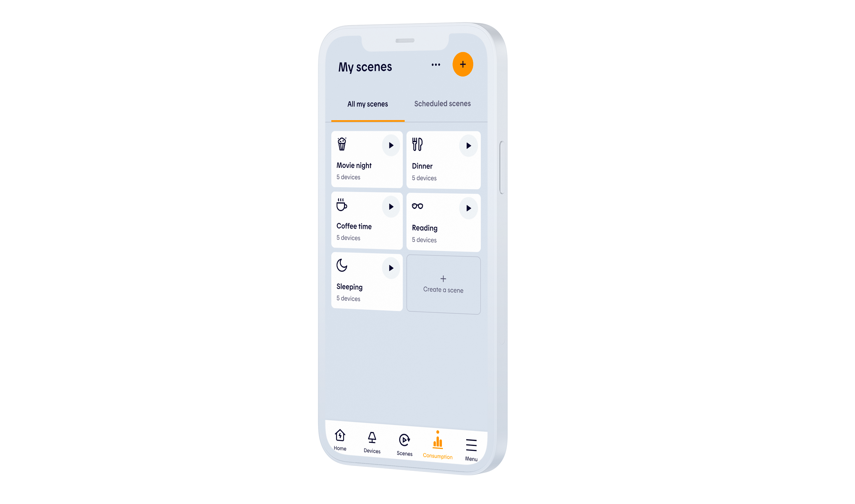Viewport: 855px width, 504px height.
Task: Open the three-dot menu options
Action: tap(436, 65)
